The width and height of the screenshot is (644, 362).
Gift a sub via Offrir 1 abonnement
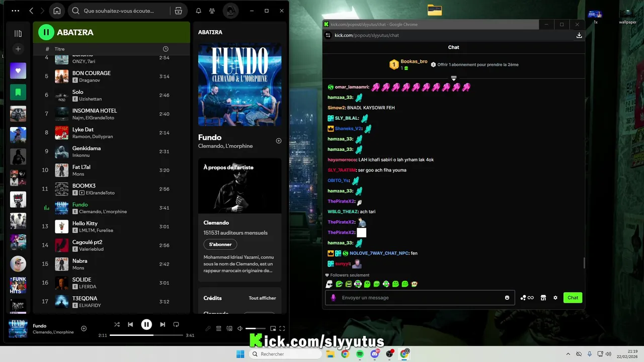474,65
